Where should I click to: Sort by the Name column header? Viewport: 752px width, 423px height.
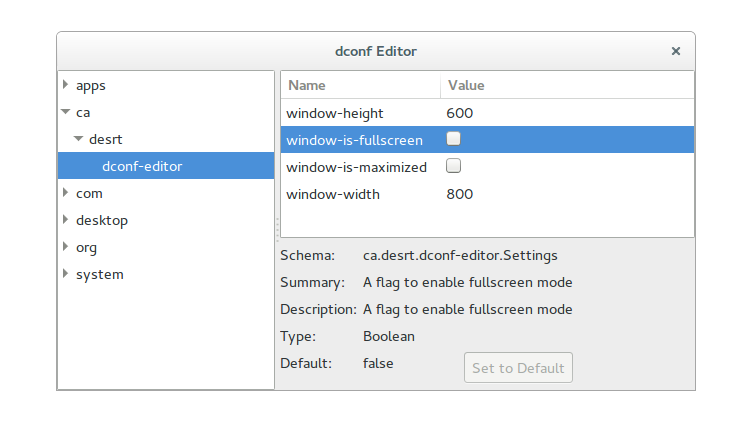(361, 85)
